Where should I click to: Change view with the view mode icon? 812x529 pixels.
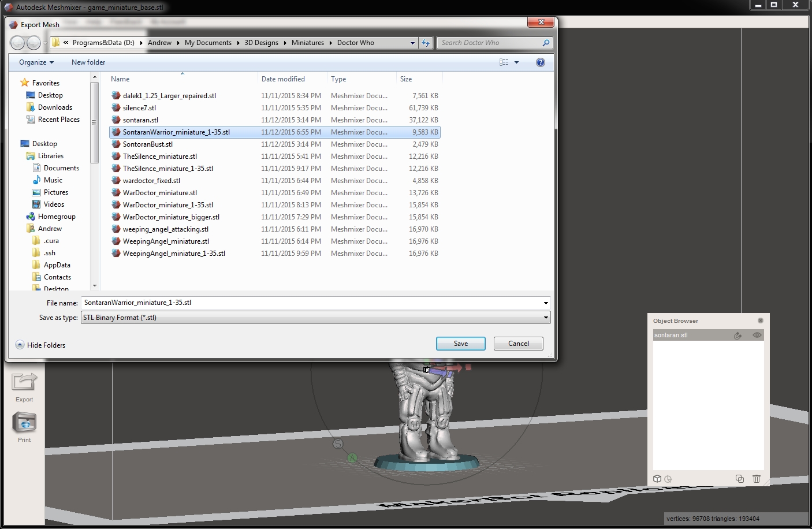pos(504,62)
